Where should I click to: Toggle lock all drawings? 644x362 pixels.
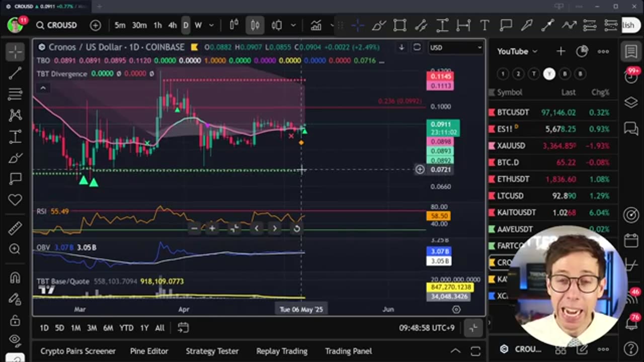pos(15,320)
